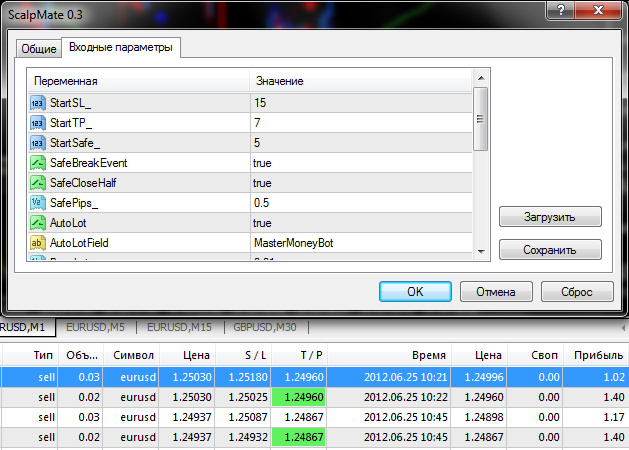Click the highlighted T/P 1.24960 green cell
Image resolution: width=629 pixels, height=450 pixels.
pos(299,397)
